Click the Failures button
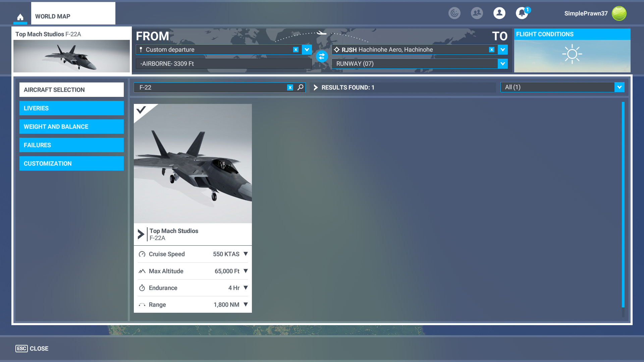644x362 pixels. pos(71,145)
